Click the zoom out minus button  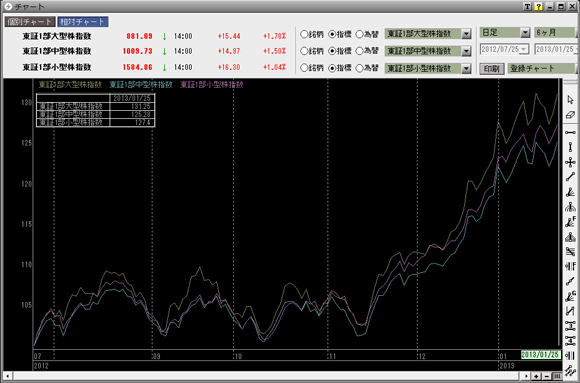547,376
